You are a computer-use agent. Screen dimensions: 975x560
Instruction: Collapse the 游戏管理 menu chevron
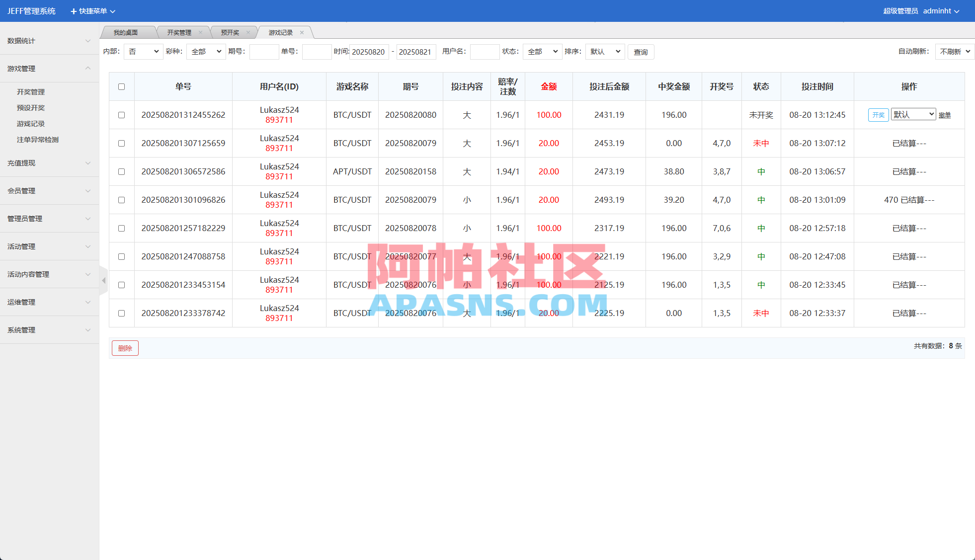tap(88, 69)
